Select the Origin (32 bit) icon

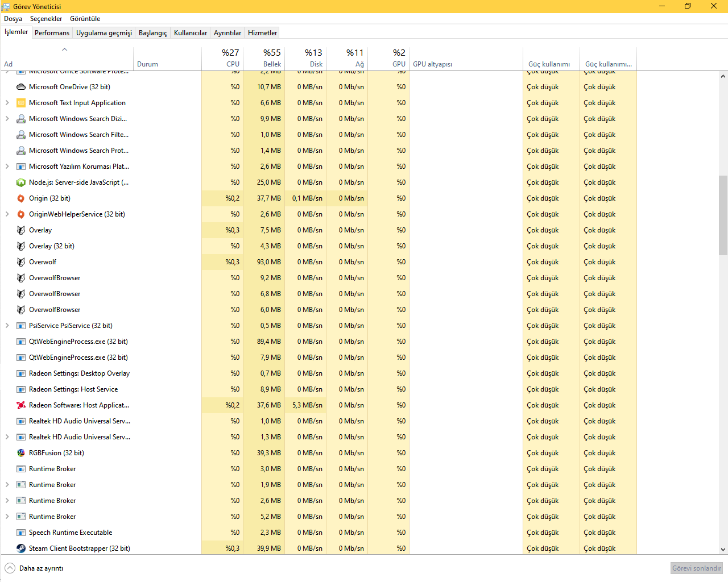(21, 198)
